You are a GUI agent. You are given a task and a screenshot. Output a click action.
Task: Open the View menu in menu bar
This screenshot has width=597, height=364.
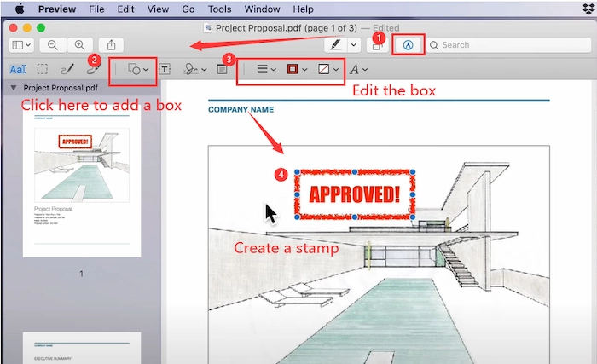tap(158, 9)
